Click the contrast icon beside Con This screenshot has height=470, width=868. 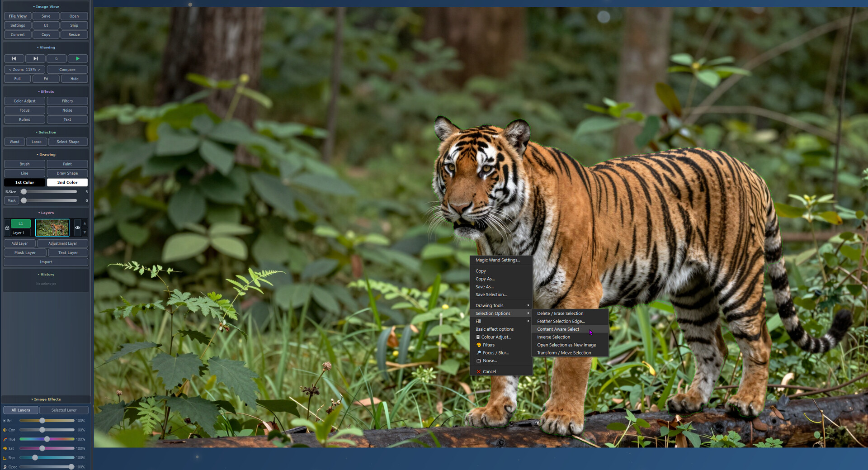pos(5,430)
